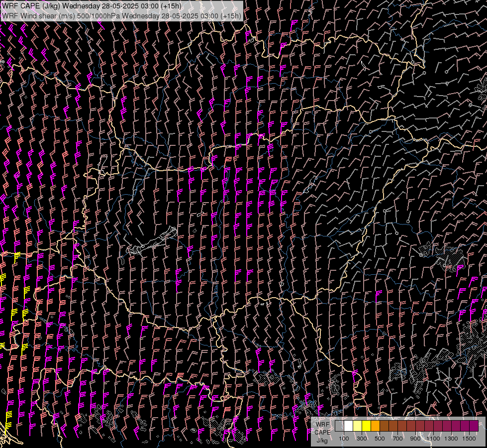Click the '100' legend value

(x=344, y=439)
